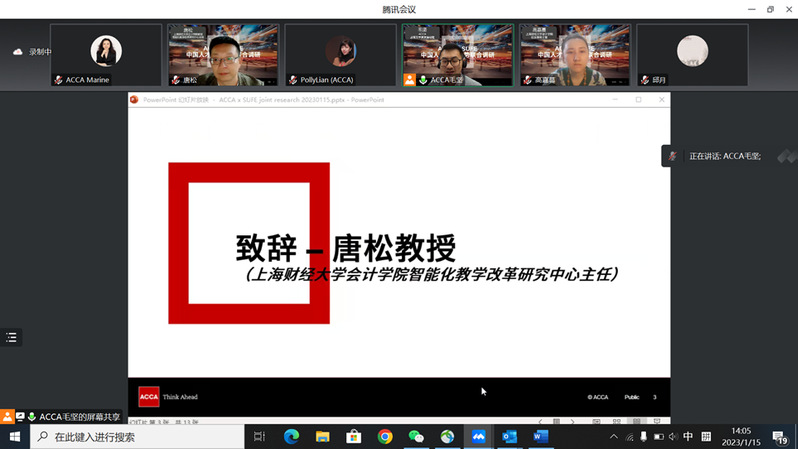Expand hidden system tray icons chevron
The height and width of the screenshot is (449, 798).
(x=614, y=437)
